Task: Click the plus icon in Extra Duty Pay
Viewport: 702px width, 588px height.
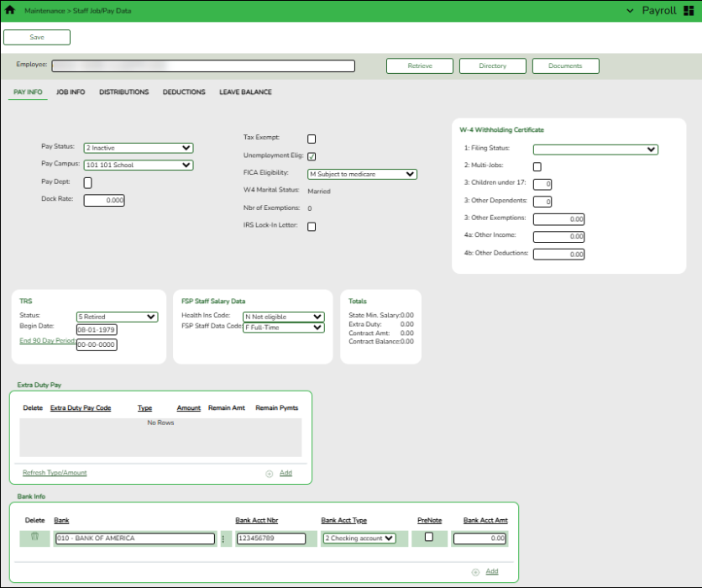Action: click(269, 474)
